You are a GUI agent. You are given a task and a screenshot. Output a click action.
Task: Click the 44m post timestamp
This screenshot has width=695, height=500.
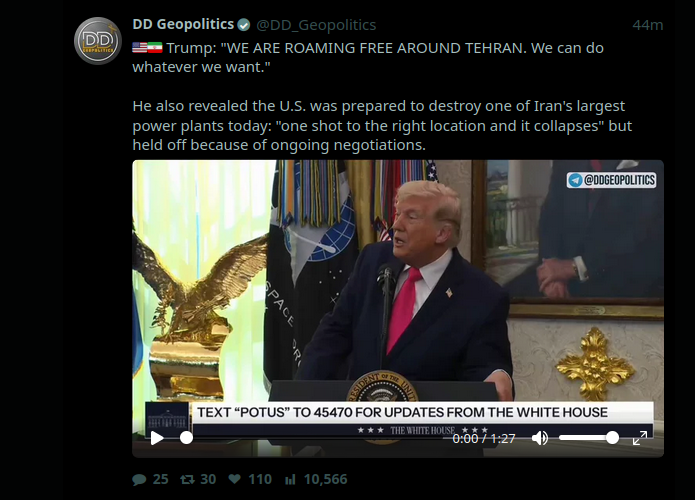pos(648,25)
